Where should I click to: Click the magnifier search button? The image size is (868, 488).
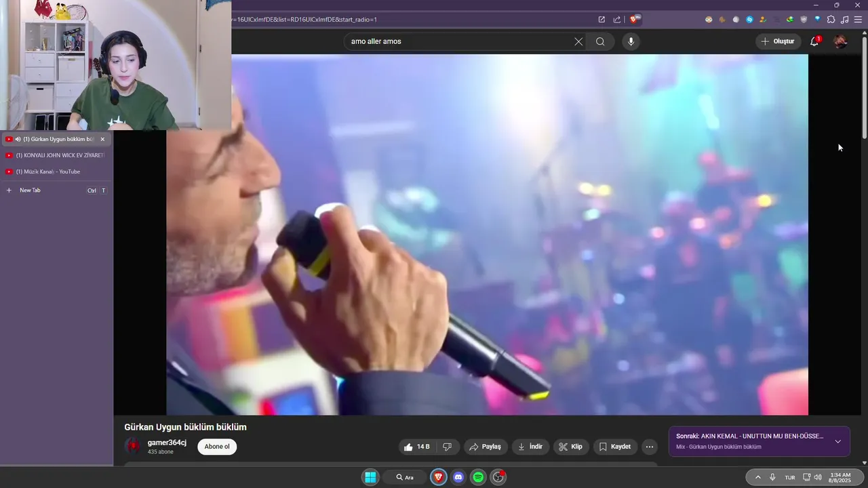pos(600,41)
